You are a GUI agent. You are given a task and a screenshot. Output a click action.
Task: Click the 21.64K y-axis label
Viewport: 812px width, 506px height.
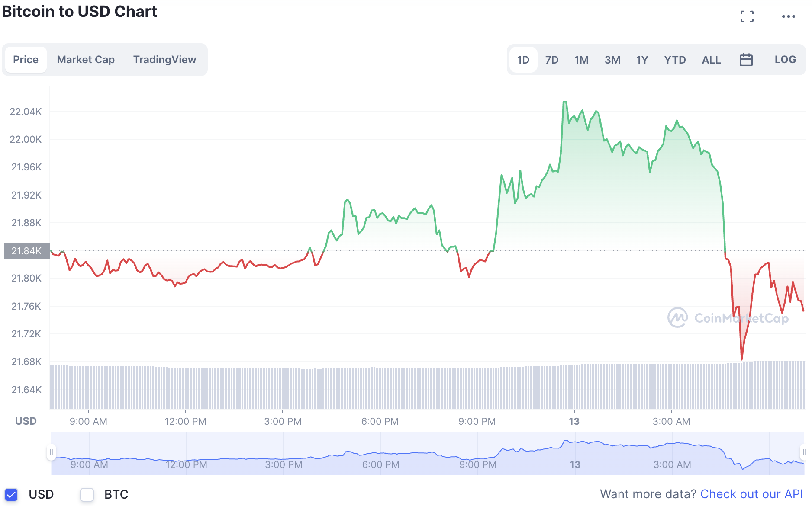pyautogui.click(x=26, y=390)
